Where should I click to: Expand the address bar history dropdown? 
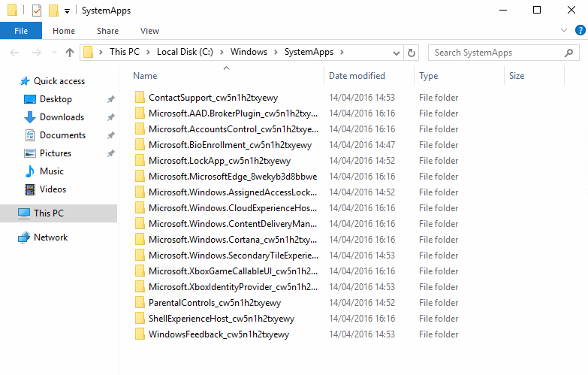396,53
